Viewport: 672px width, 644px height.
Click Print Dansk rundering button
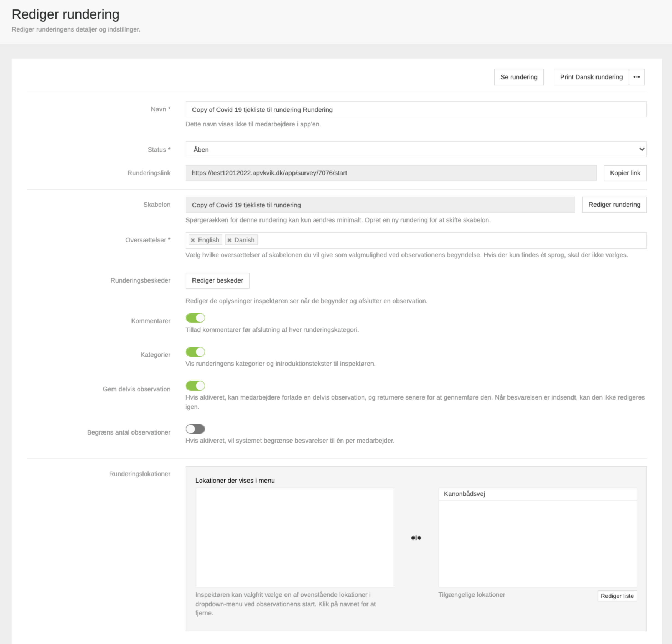[591, 77]
